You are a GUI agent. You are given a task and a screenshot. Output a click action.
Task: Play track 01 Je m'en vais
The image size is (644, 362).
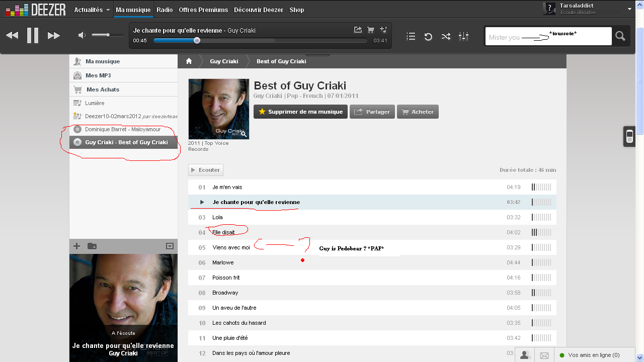(372, 187)
